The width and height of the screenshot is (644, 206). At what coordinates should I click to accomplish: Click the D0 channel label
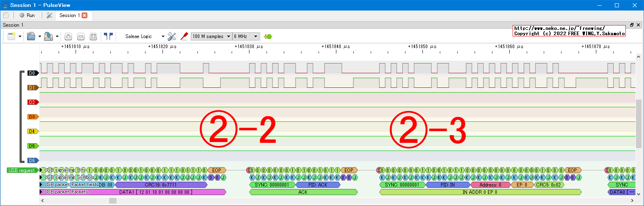(32, 73)
